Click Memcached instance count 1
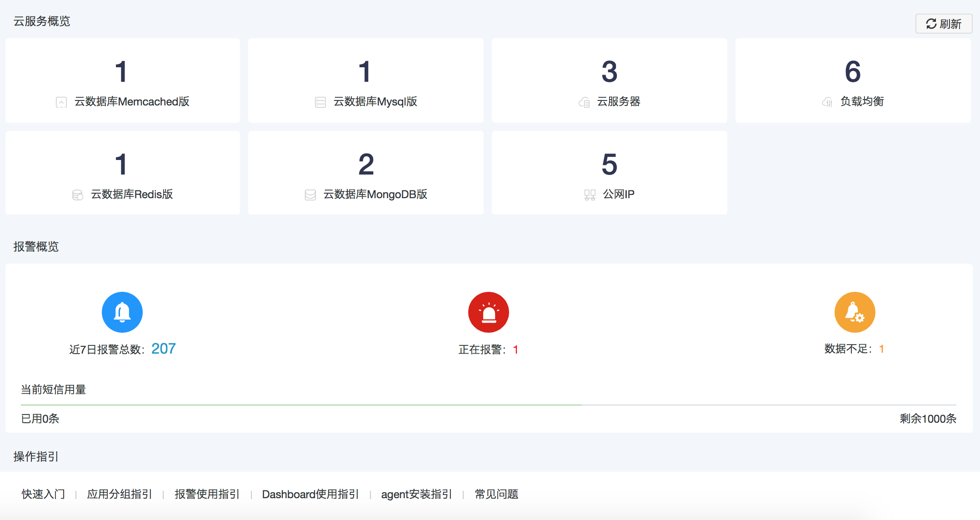This screenshot has width=980, height=520. tap(121, 72)
